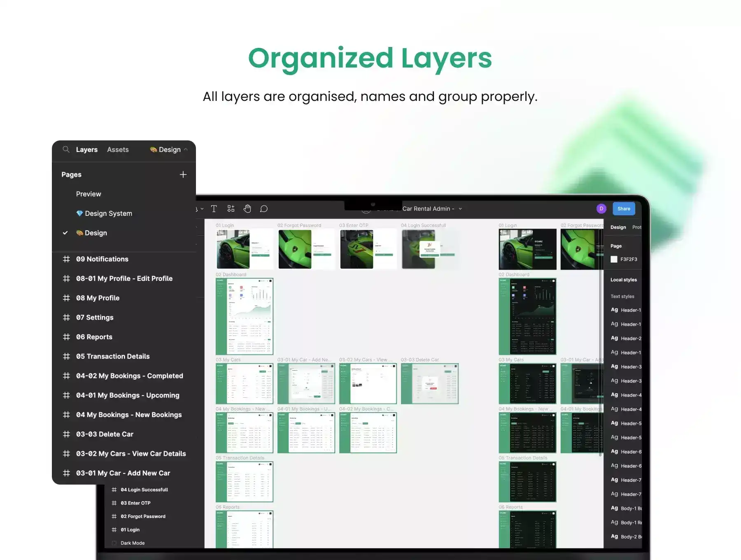Click frame icon beside 09 Notifications
The image size is (741, 560).
[x=66, y=259]
